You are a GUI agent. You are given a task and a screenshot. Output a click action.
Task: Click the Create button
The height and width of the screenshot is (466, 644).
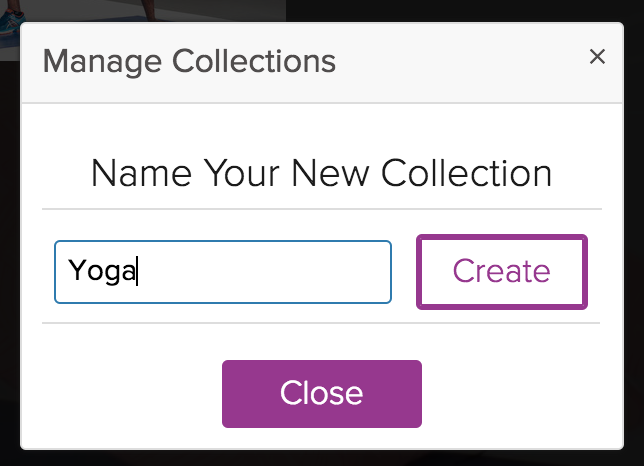pyautogui.click(x=502, y=272)
